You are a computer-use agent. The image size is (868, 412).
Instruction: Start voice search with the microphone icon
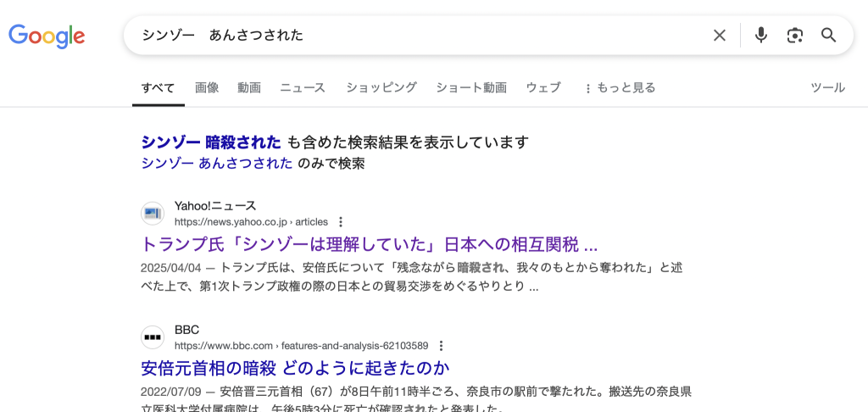[x=761, y=36]
